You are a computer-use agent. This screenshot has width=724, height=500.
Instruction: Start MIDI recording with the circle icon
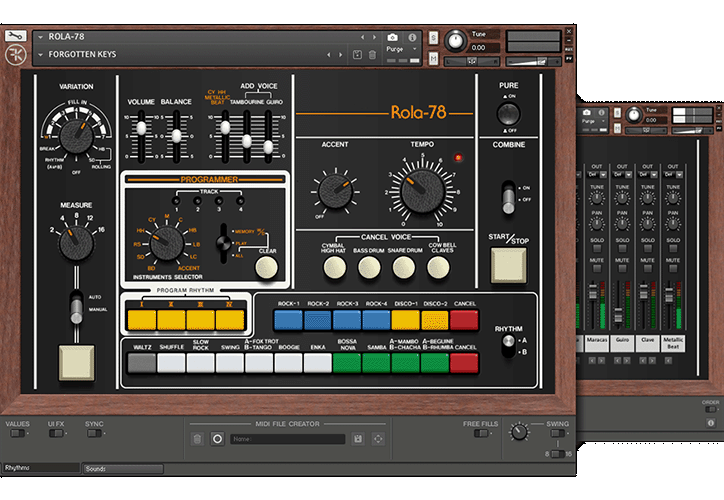pyautogui.click(x=217, y=439)
